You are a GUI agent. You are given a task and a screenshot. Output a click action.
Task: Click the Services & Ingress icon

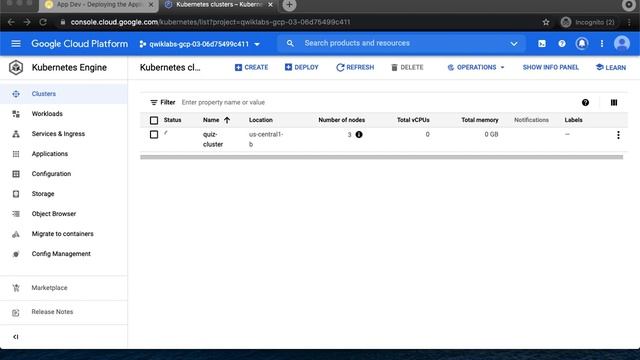[x=16, y=134]
